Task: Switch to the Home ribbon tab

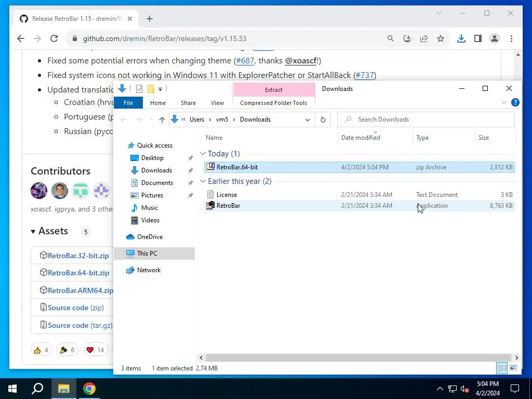Action: [158, 103]
